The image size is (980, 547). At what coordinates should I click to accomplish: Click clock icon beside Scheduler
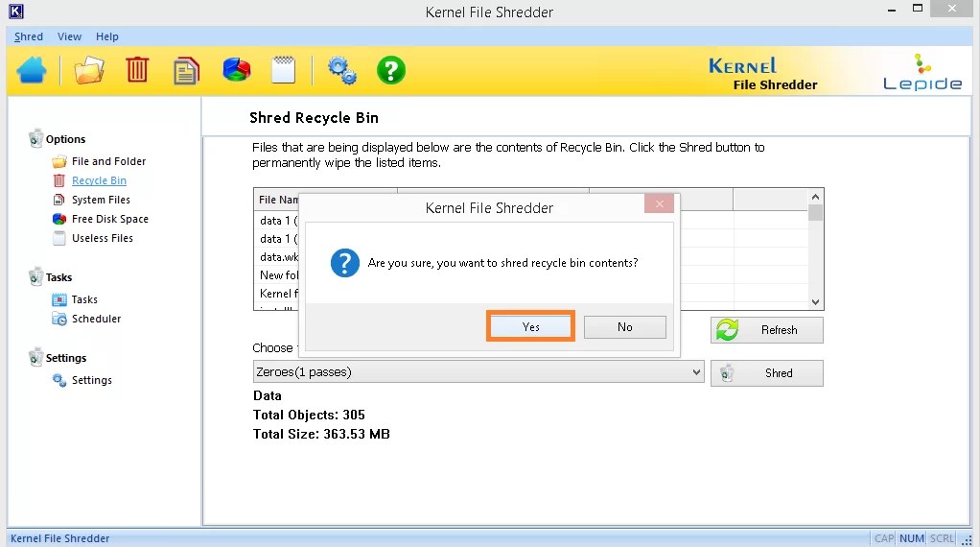point(59,319)
